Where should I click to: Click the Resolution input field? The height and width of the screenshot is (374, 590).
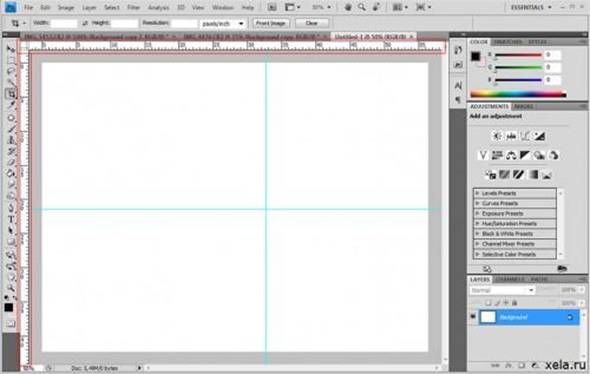[x=184, y=23]
